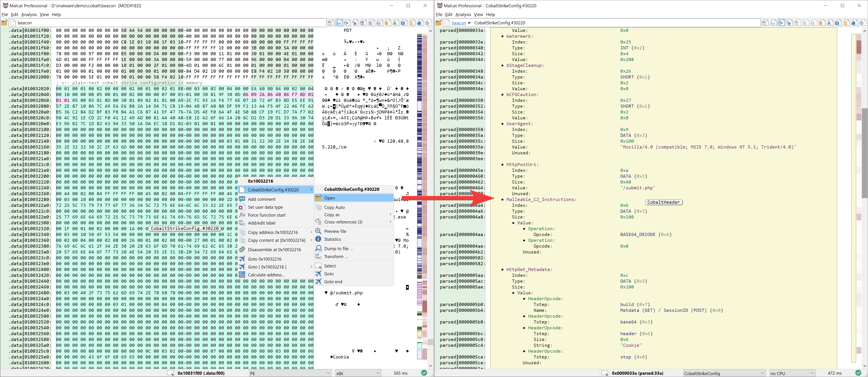Choose 'Transform ...' in submenu

point(354,256)
